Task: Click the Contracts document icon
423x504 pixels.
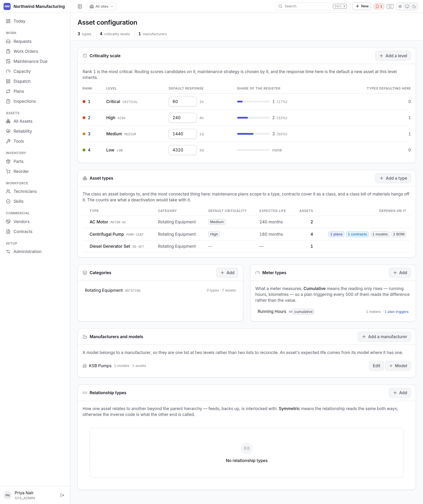Action: pos(8,232)
